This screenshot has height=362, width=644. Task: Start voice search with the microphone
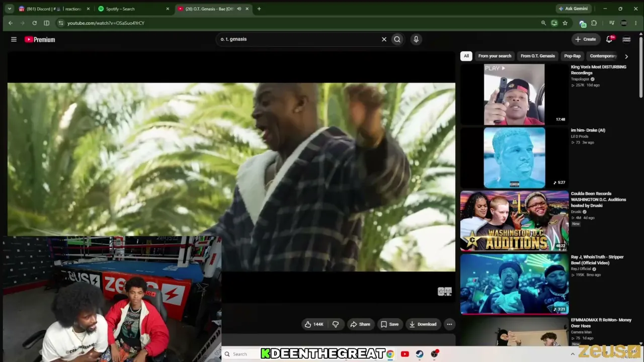pyautogui.click(x=416, y=39)
